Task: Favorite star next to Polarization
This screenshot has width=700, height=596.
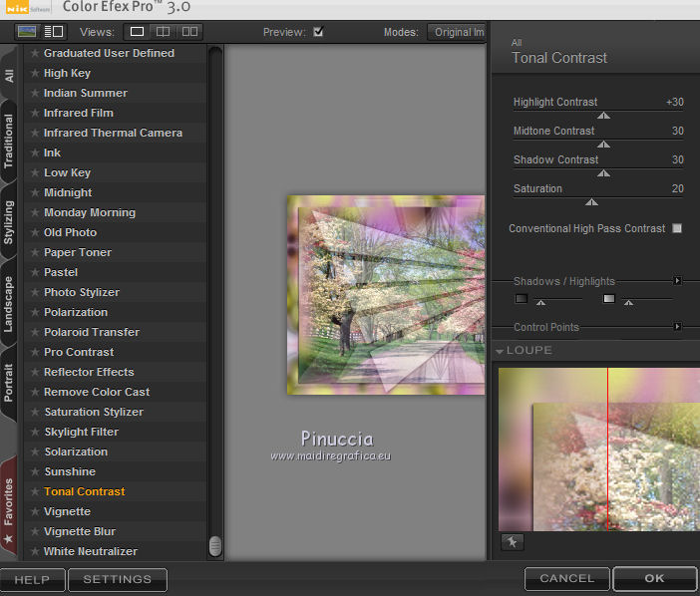Action: click(x=35, y=312)
